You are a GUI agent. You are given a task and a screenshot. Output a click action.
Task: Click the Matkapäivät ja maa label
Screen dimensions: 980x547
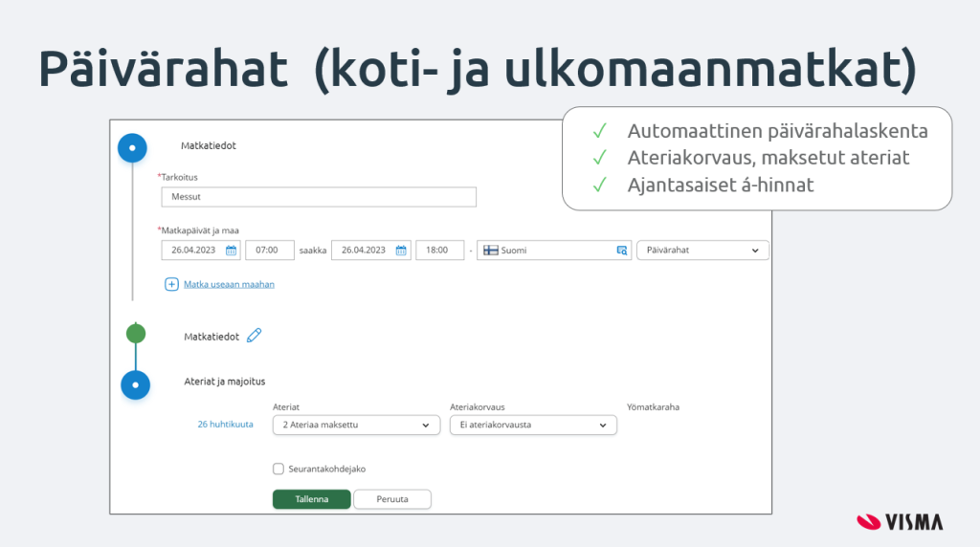198,230
